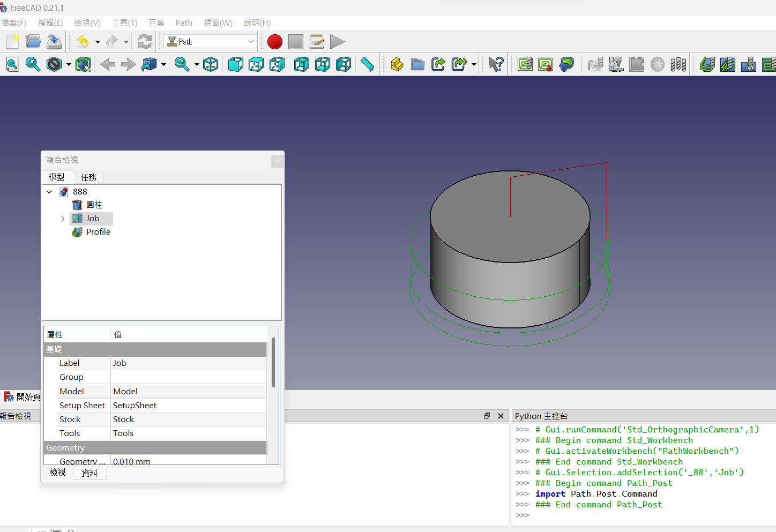776x532 pixels.
Task: Click the measure distance ruler icon
Action: click(367, 64)
